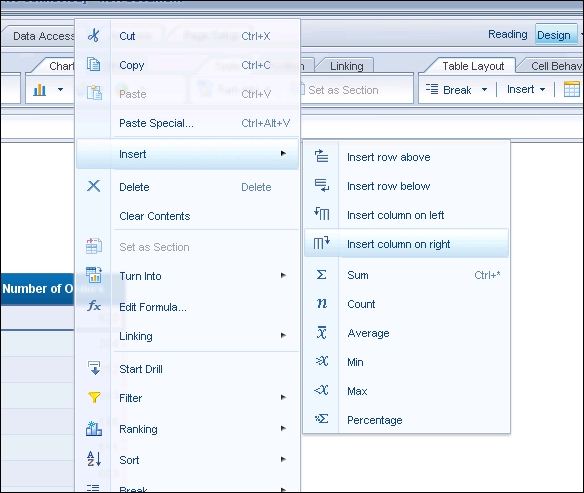
Task: Select Insert row above entry
Action: click(406, 157)
